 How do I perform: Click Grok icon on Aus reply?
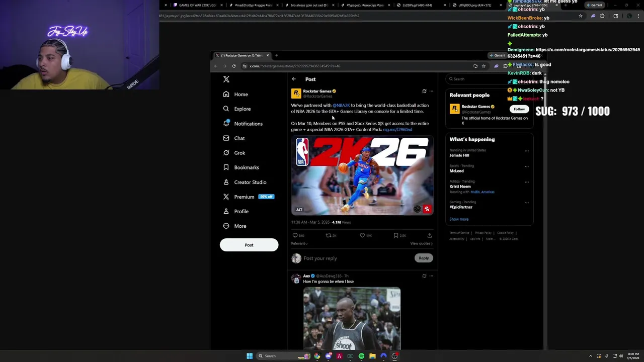click(424, 276)
